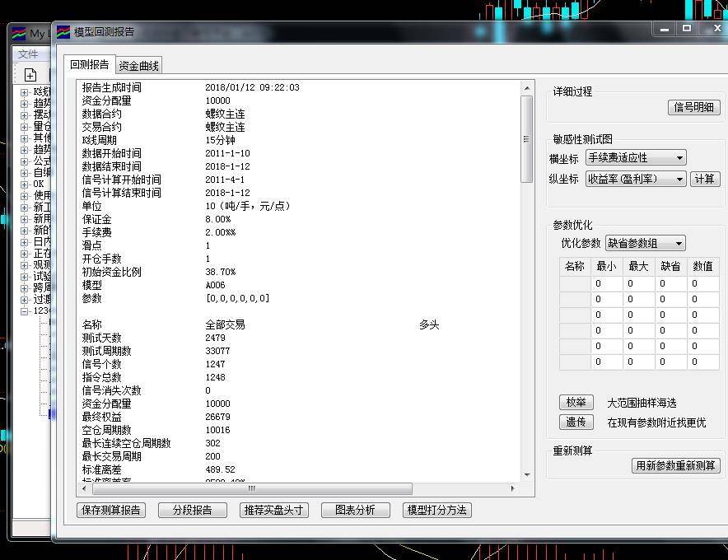
Task: Click the report scroll up arrow
Action: [x=526, y=88]
